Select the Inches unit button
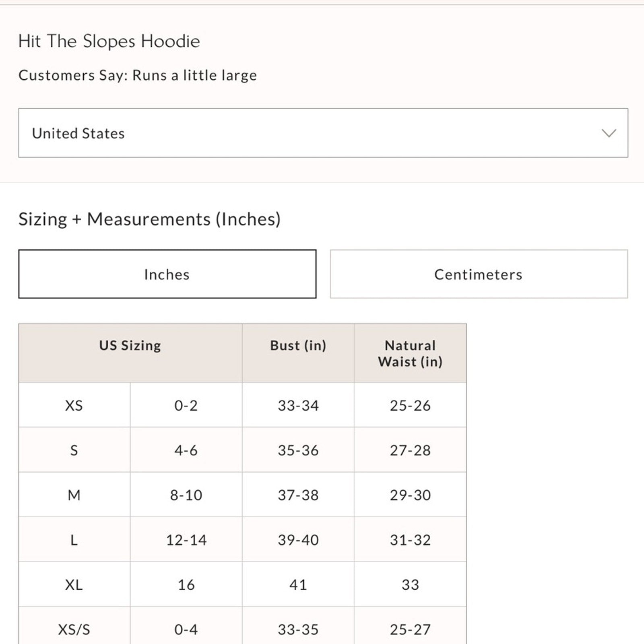Image resolution: width=644 pixels, height=644 pixels. pyautogui.click(x=167, y=274)
